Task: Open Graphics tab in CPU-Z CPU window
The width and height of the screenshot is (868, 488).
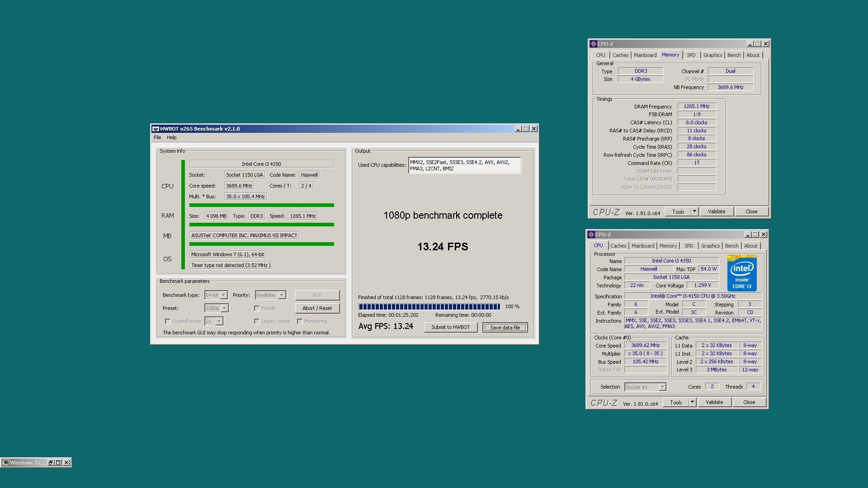Action: pyautogui.click(x=711, y=246)
